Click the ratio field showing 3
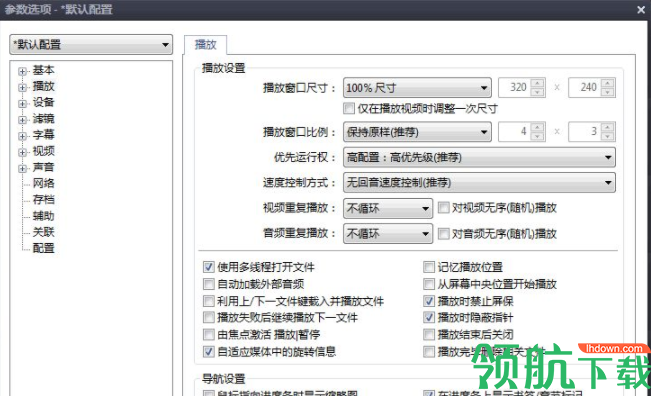Viewport: 651px width, 396px height. pyautogui.click(x=585, y=132)
